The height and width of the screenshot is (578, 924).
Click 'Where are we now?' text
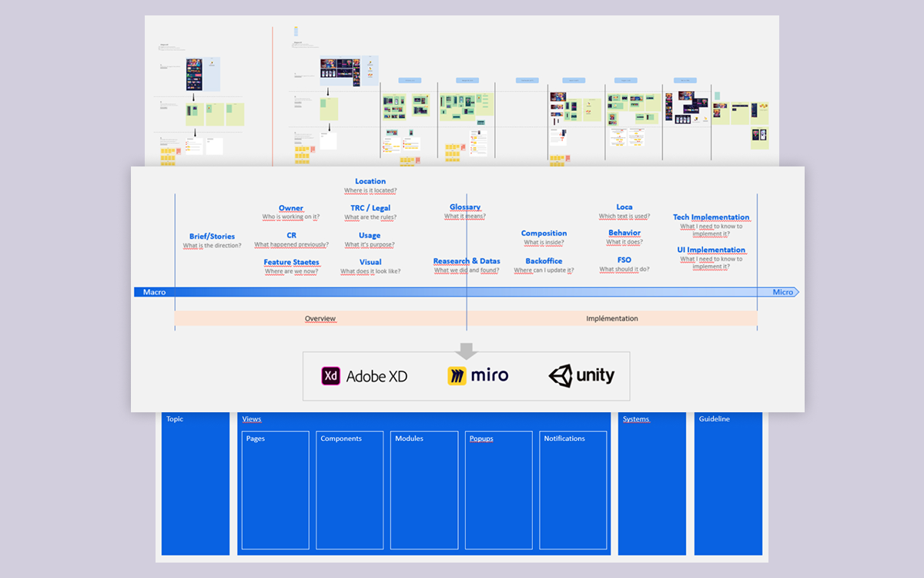tap(291, 271)
